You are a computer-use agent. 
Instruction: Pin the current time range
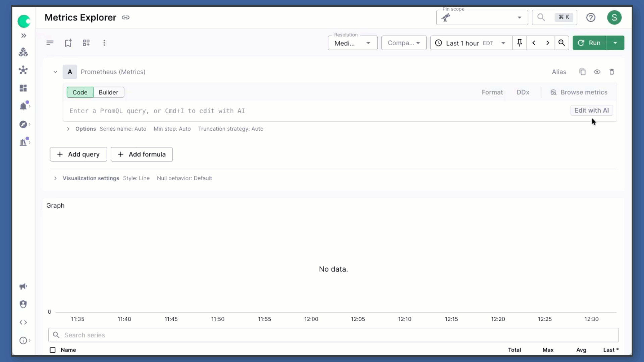pos(520,43)
